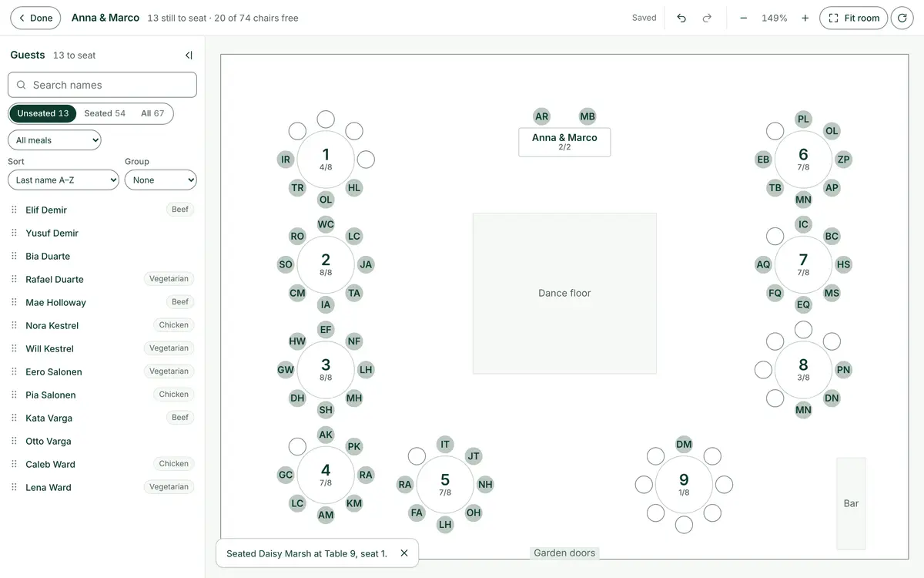Screen dimensions: 924x578
Task: Click the drag handle beside Lena Ward
Action: pyautogui.click(x=13, y=487)
